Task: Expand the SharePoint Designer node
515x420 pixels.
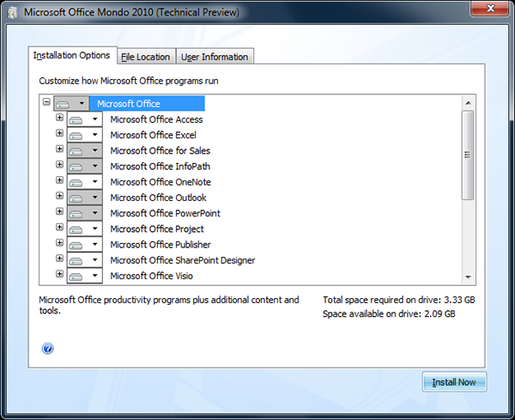Action: pyautogui.click(x=59, y=259)
